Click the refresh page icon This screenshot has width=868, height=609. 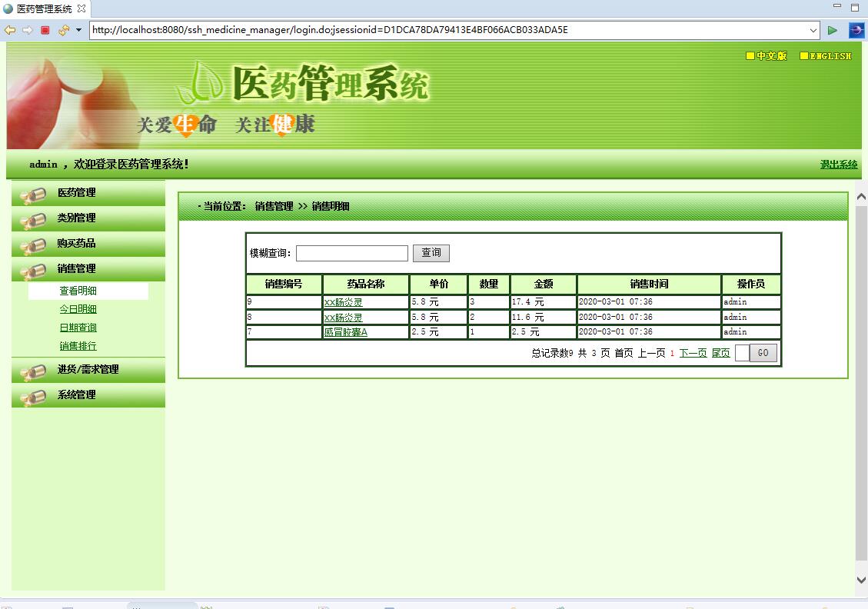point(62,30)
